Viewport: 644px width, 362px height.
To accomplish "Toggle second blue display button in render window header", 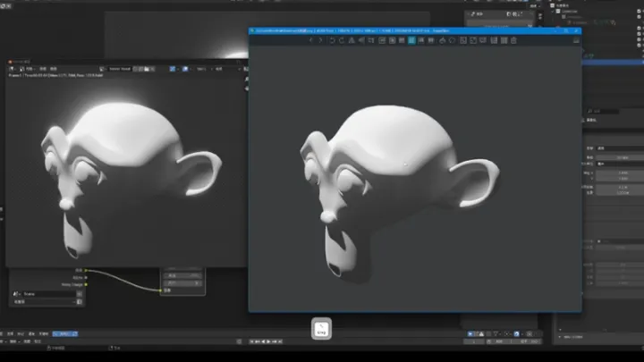I will pos(185,69).
